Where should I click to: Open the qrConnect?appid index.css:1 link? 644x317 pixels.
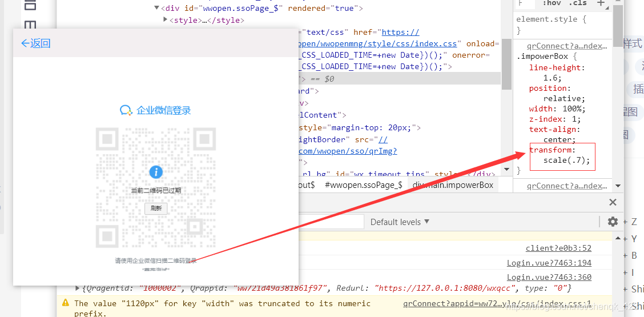click(497, 304)
